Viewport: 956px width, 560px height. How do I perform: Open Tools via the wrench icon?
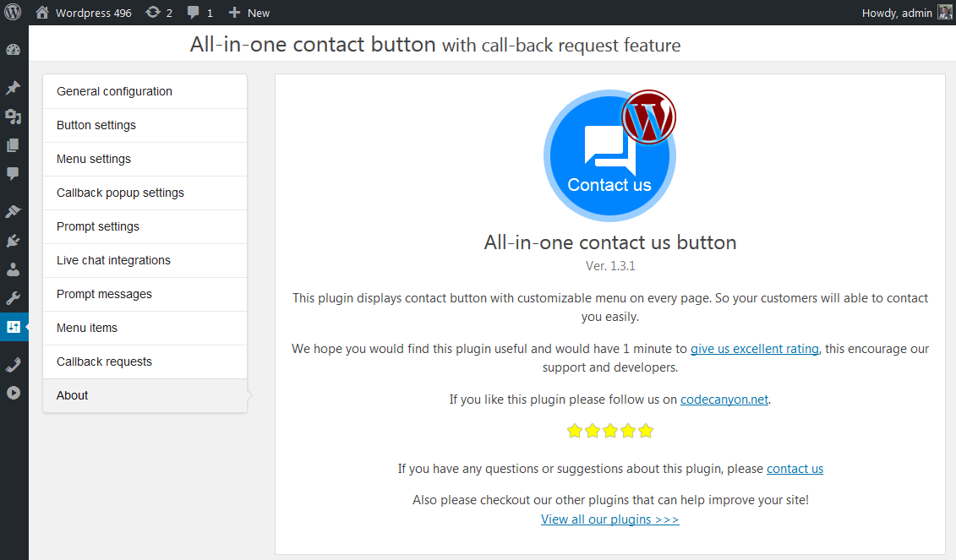(13, 298)
